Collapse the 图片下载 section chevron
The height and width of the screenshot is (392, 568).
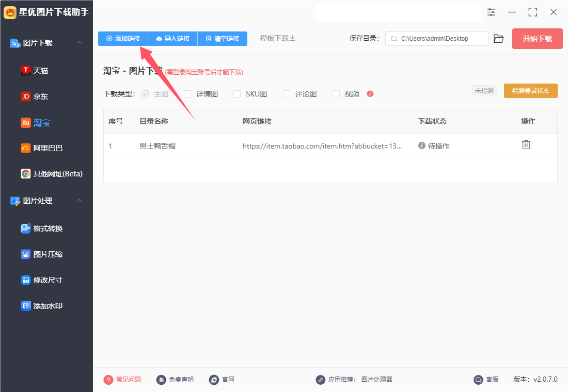(80, 43)
